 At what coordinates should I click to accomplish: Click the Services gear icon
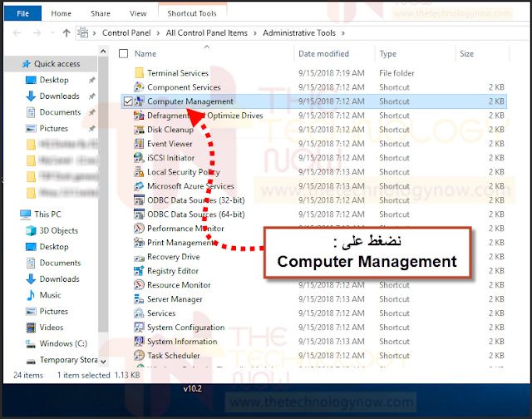point(139,313)
